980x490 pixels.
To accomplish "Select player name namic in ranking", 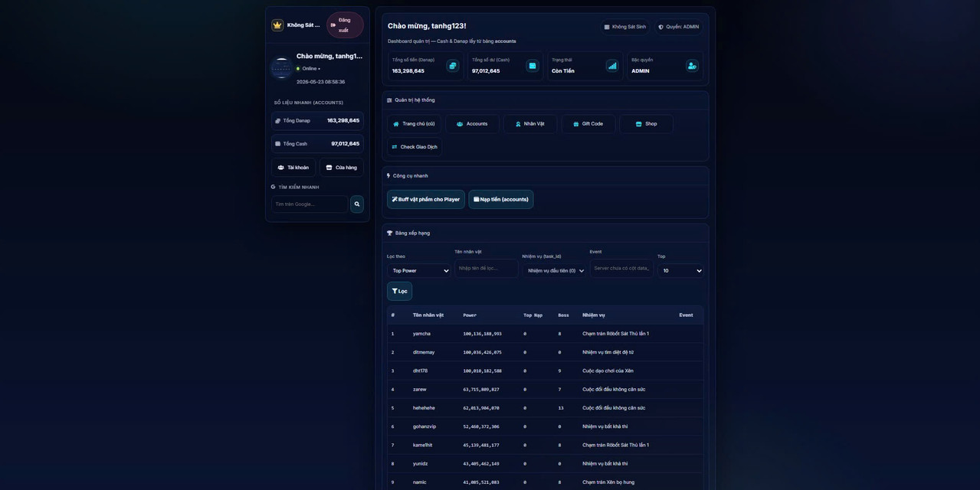I will coord(420,482).
